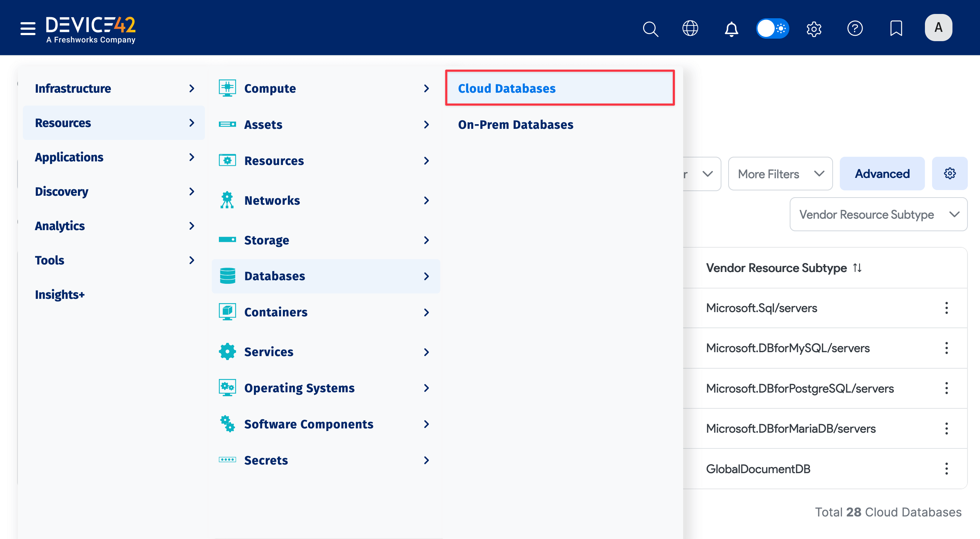This screenshot has height=539, width=980.
Task: Click the Compute monitor icon
Action: tap(227, 88)
